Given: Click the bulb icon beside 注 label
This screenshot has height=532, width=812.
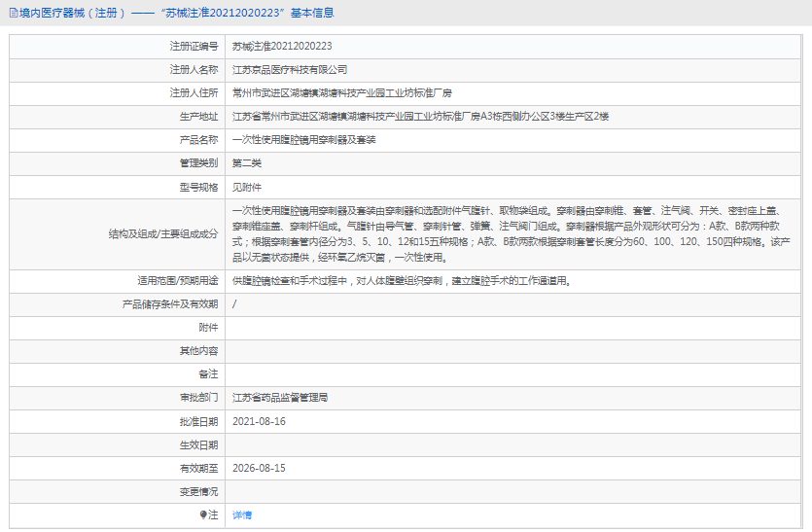Looking at the screenshot, I should click(x=203, y=514).
